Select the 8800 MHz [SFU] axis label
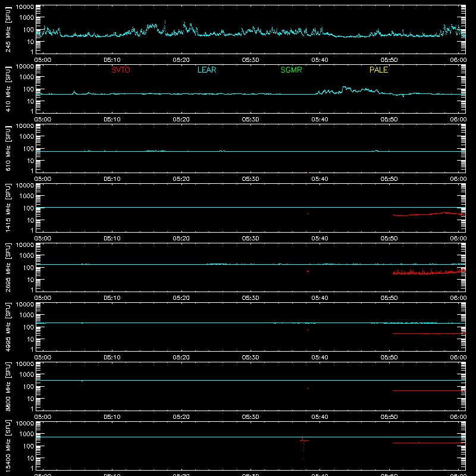This screenshot has width=476, height=476. tap(8, 386)
